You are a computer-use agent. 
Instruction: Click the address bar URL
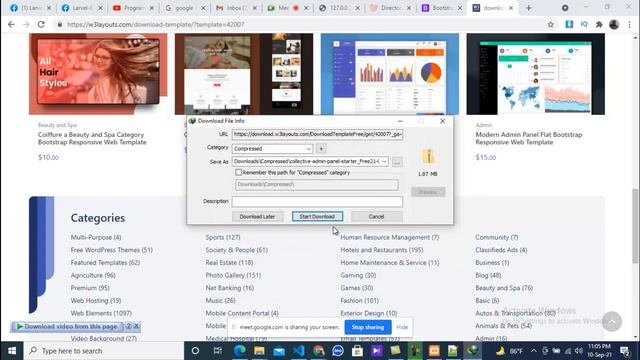[x=156, y=24]
